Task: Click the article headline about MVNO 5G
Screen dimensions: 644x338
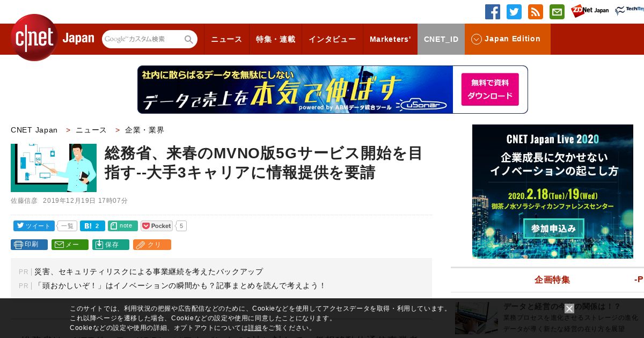Action: click(264, 163)
